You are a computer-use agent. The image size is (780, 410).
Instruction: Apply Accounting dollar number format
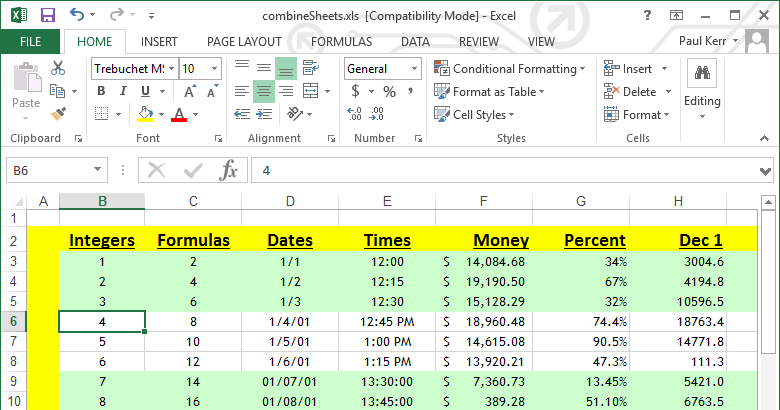(x=355, y=92)
